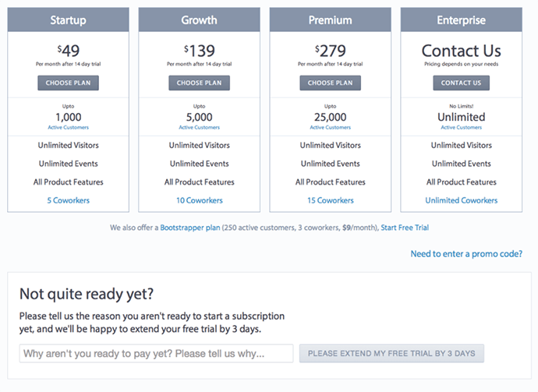Click Active Customers link in Growth plan
Screen dimensions: 538x392
[200, 127]
